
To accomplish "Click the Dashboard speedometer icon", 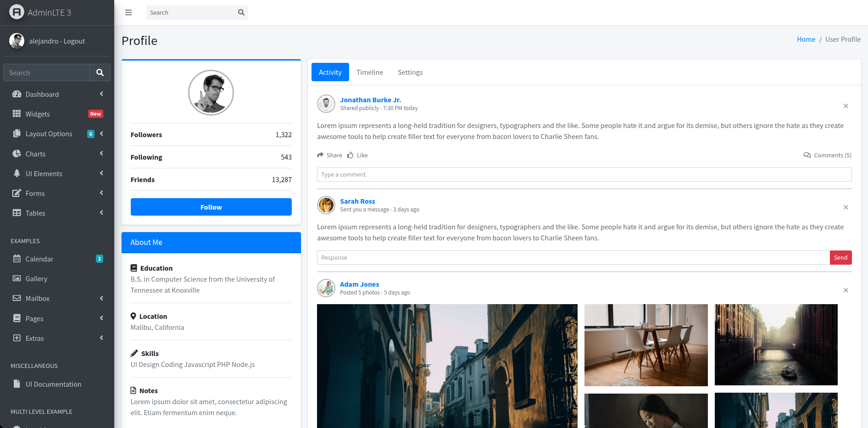I will [x=17, y=94].
